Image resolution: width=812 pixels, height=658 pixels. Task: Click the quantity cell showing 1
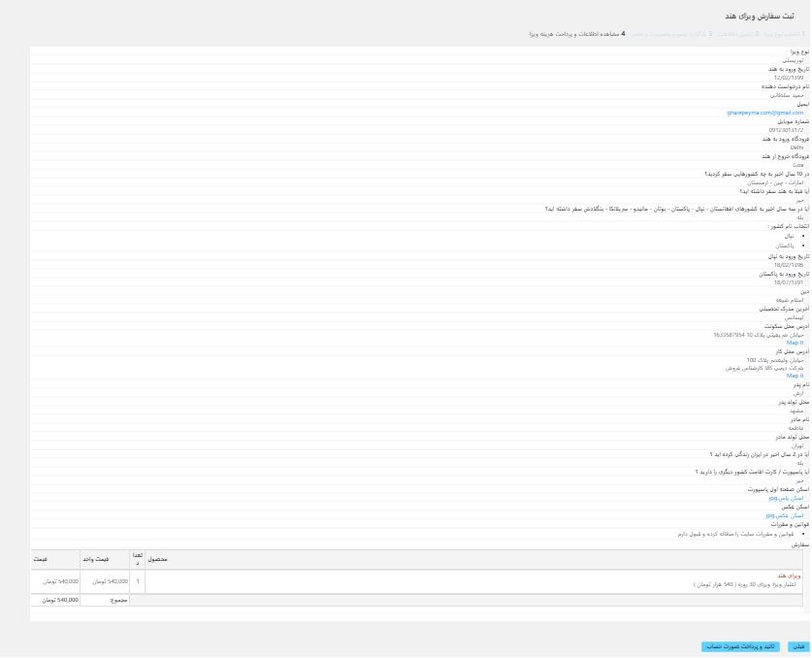138,582
